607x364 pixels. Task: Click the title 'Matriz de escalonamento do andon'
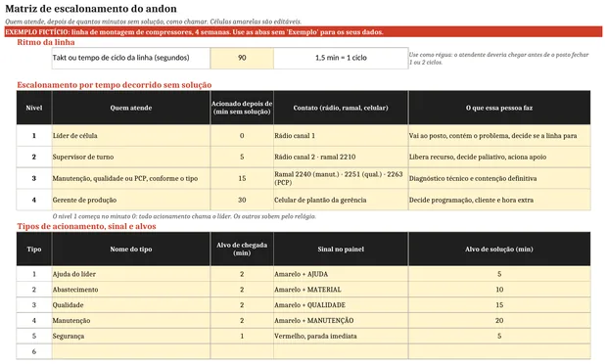click(91, 9)
